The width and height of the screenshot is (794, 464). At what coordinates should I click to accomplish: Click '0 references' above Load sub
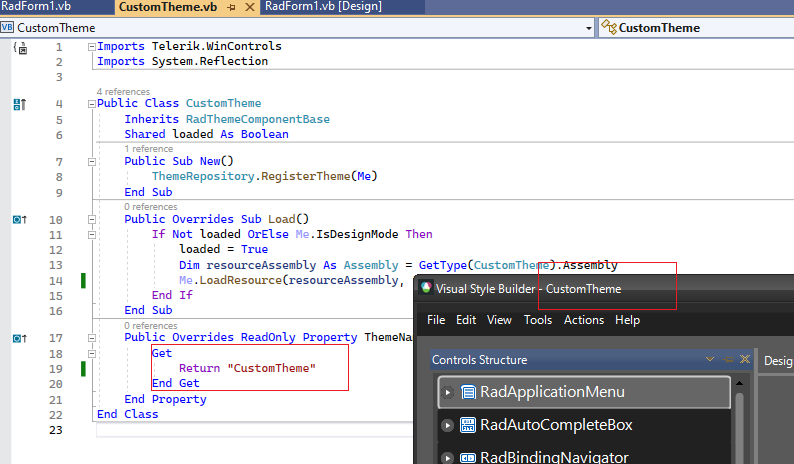(x=150, y=207)
